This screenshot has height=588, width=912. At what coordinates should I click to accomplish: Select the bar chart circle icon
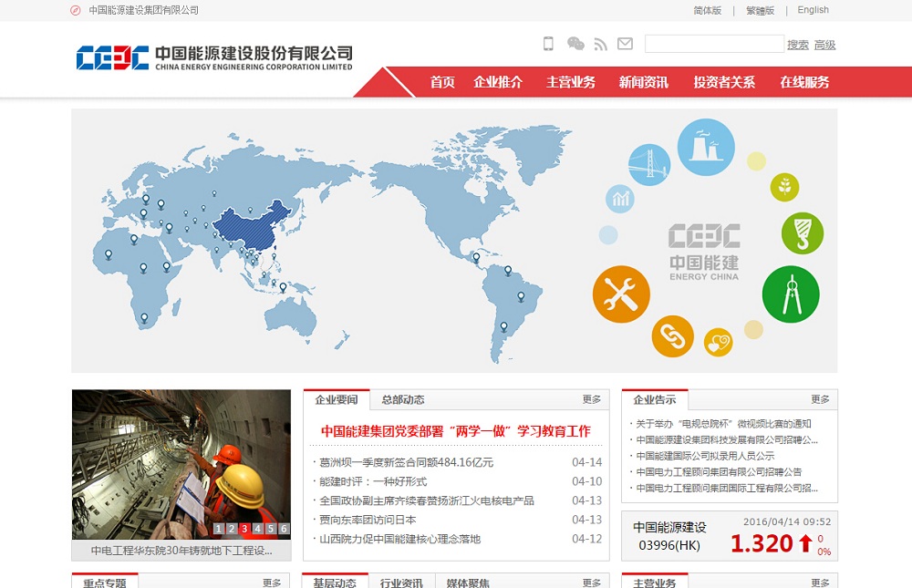coord(620,199)
